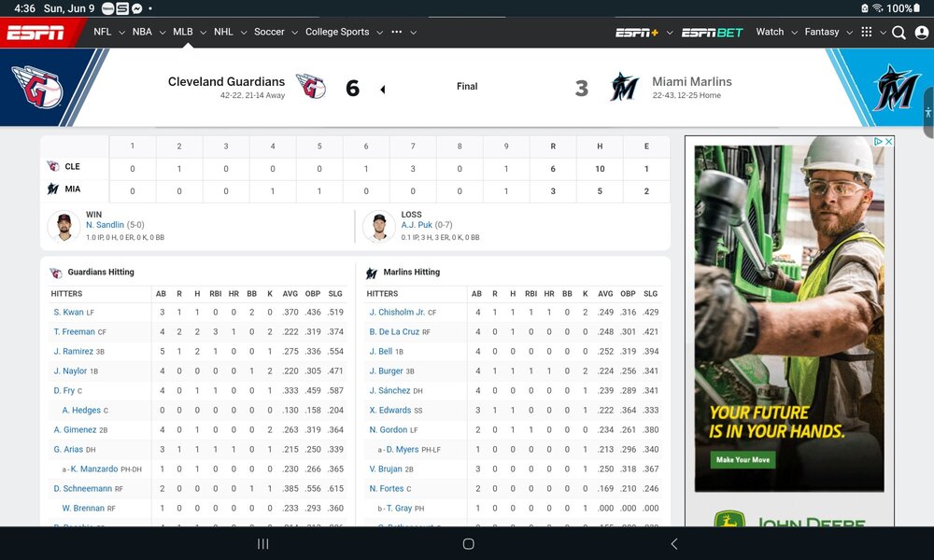Open Miami Marlins team page
The height and width of the screenshot is (560, 934).
coord(691,81)
